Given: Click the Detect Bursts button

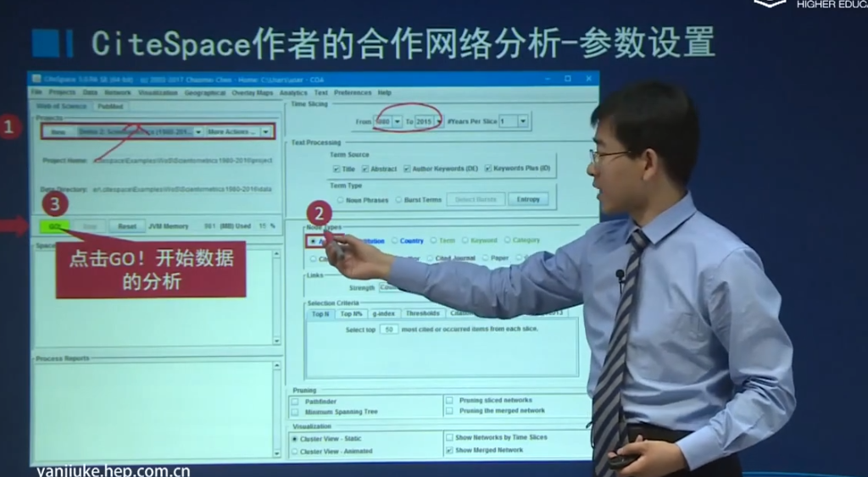Looking at the screenshot, I should tap(476, 199).
